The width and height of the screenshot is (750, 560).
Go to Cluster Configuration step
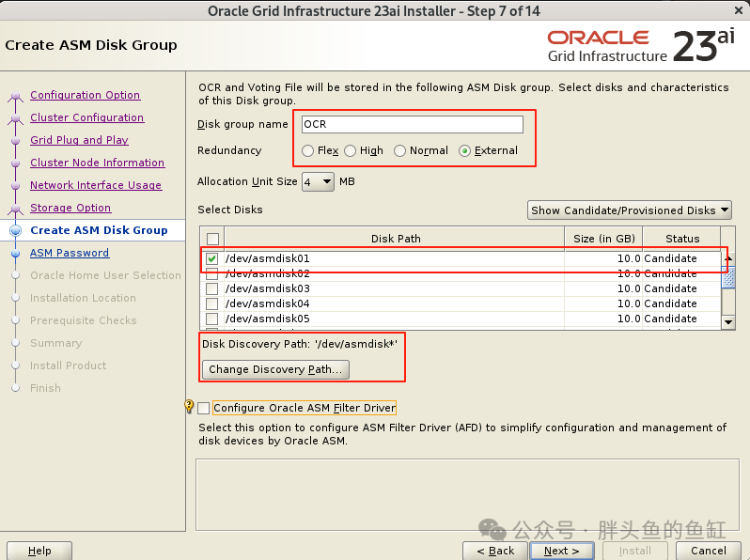pyautogui.click(x=87, y=117)
